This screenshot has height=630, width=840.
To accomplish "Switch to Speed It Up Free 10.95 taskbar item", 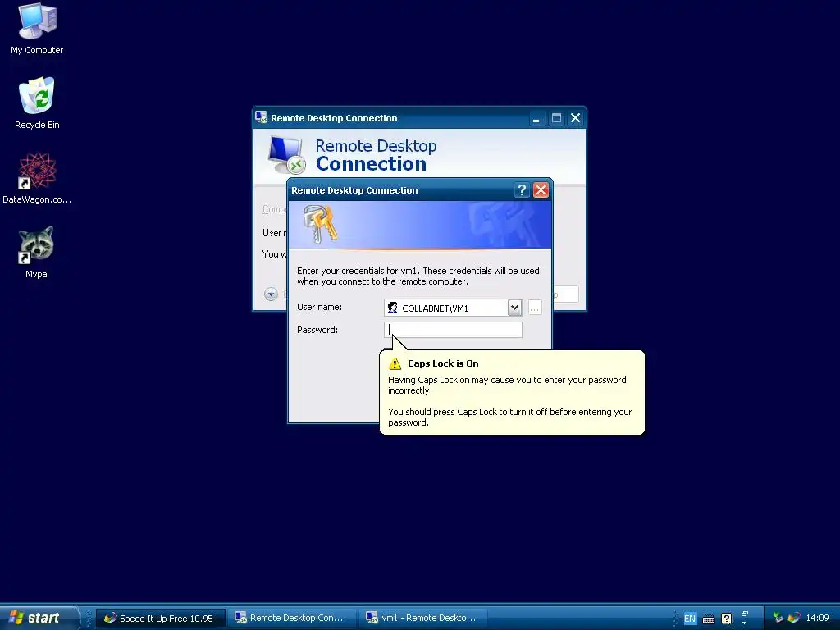I will [160, 619].
